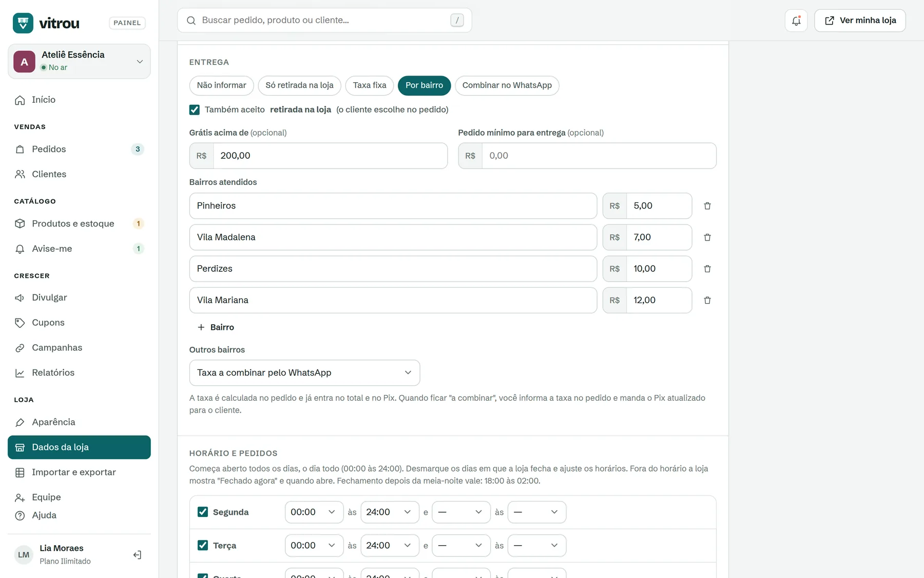Select 'Combinar no WhatsApp' delivery option
This screenshot has width=924, height=578.
[507, 85]
